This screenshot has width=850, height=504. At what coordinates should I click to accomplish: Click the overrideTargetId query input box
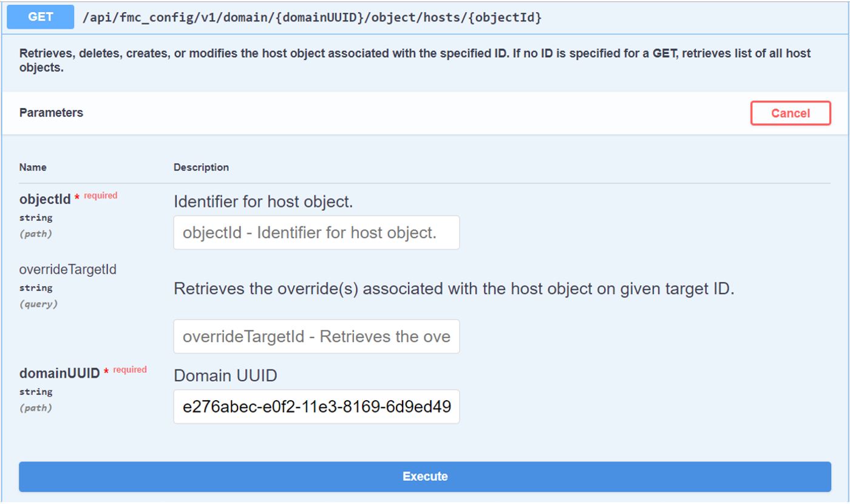[316, 336]
